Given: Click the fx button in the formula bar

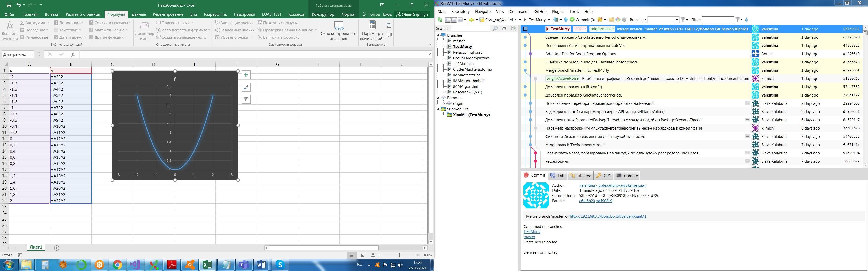Looking at the screenshot, I should point(73,54).
